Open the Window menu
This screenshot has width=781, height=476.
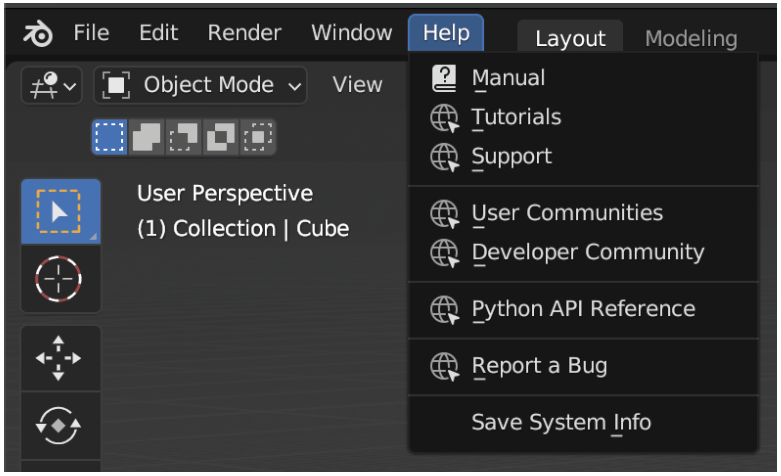(x=352, y=33)
